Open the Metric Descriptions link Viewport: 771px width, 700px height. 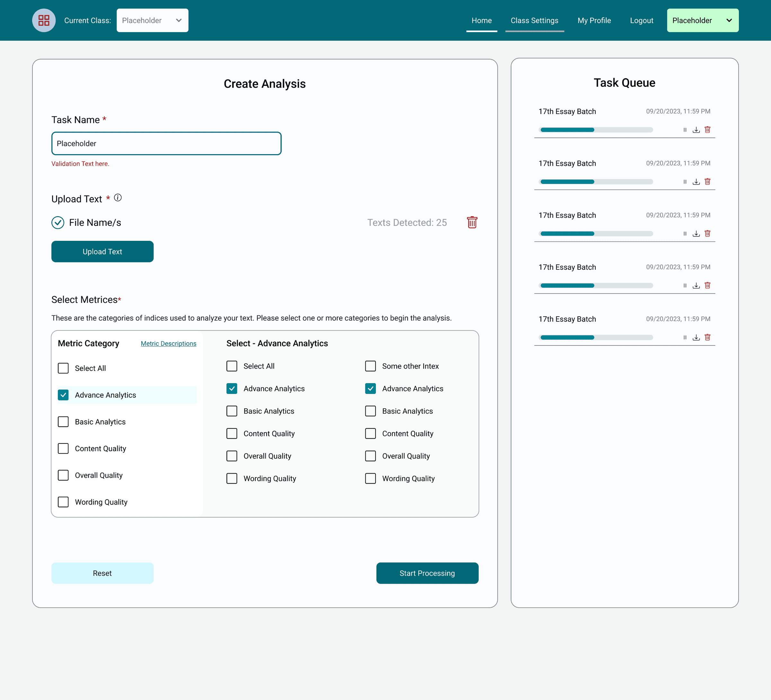(168, 344)
